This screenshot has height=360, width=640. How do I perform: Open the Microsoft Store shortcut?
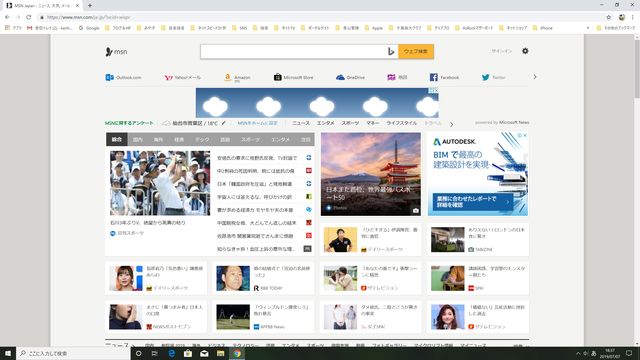[x=293, y=77]
